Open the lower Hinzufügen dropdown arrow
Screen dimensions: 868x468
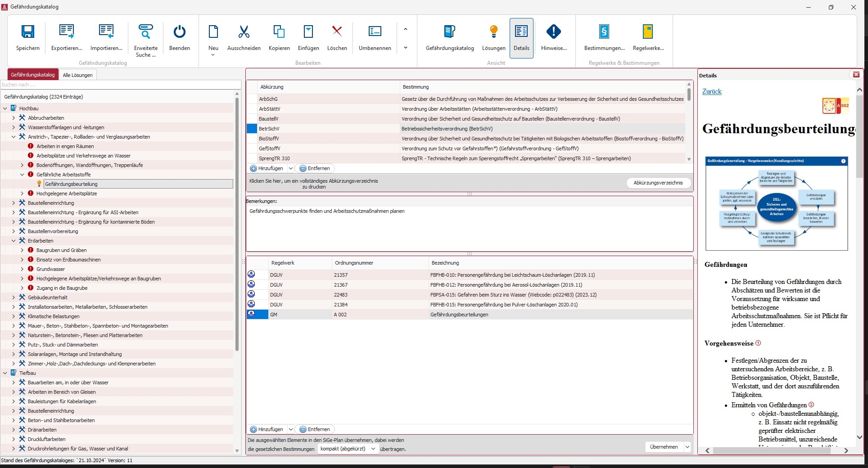(290, 429)
